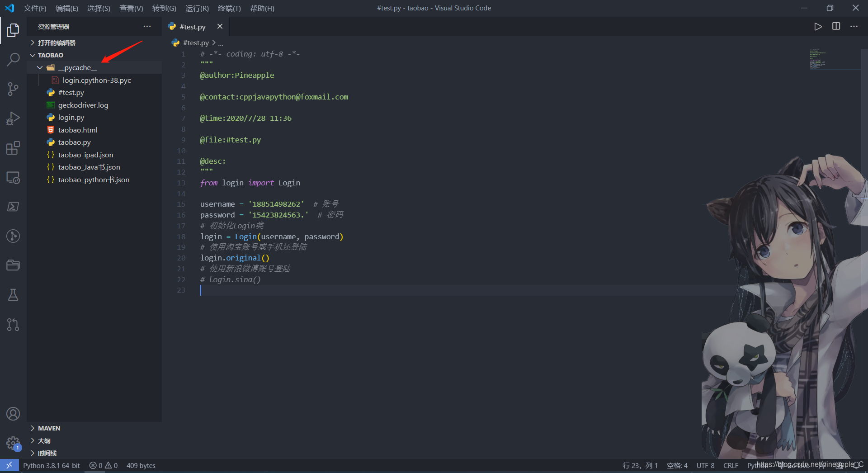Screen dimensions: 868x473
Task: Split the editor to the right
Action: (x=836, y=27)
